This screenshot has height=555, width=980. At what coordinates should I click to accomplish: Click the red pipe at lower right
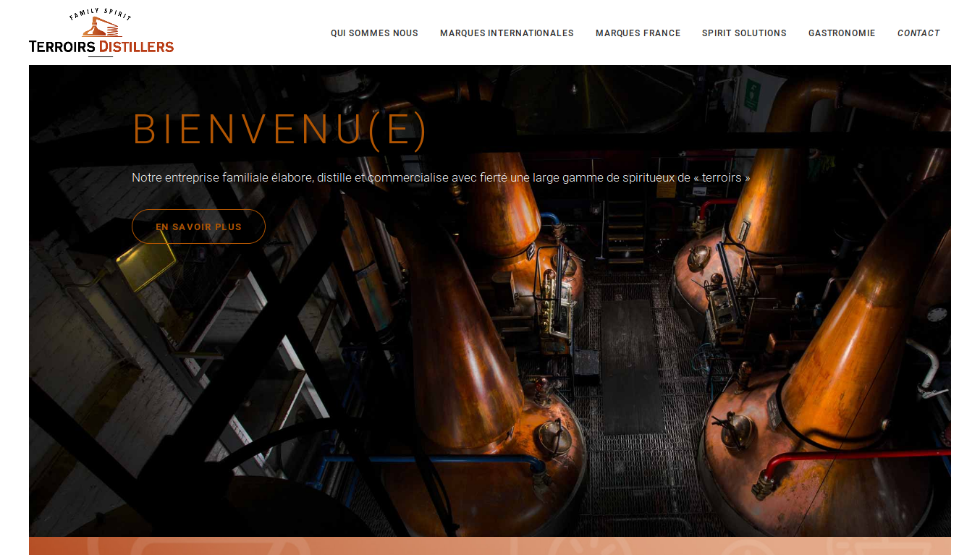(854, 458)
